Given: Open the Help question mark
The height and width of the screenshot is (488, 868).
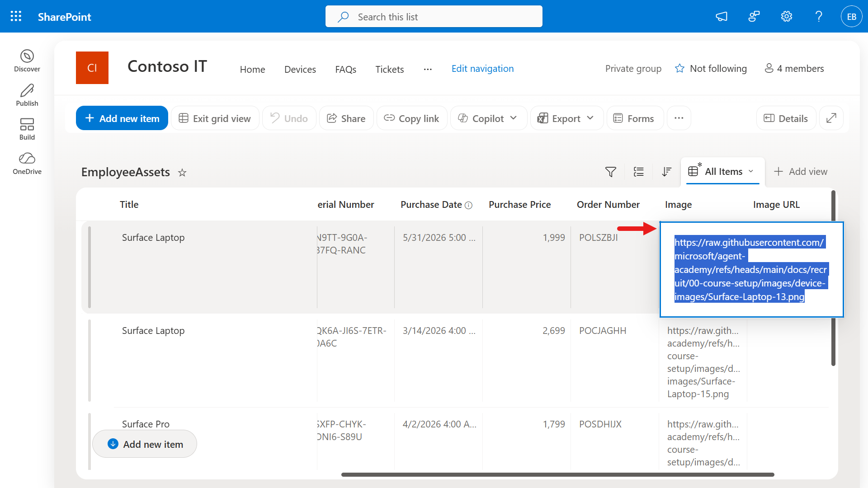Looking at the screenshot, I should tap(819, 17).
